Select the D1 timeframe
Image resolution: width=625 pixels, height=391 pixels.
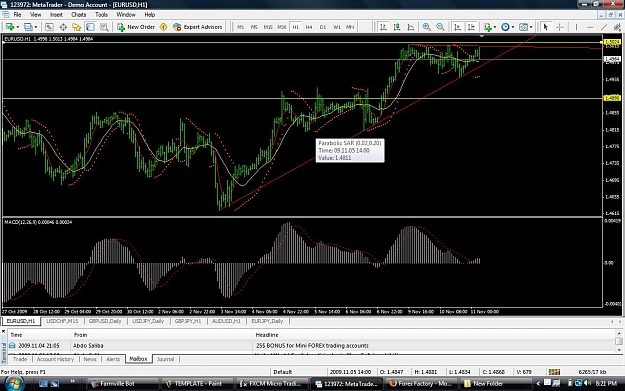pyautogui.click(x=323, y=27)
